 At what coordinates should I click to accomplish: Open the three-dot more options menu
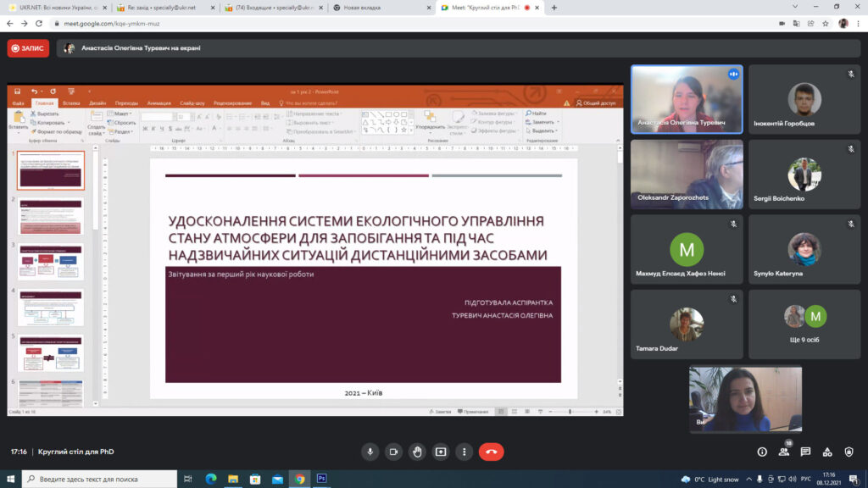click(464, 452)
